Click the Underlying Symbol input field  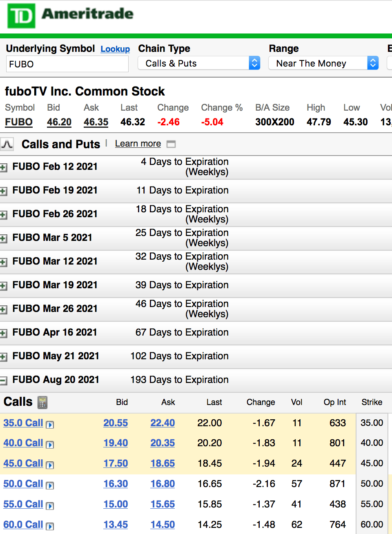[67, 64]
